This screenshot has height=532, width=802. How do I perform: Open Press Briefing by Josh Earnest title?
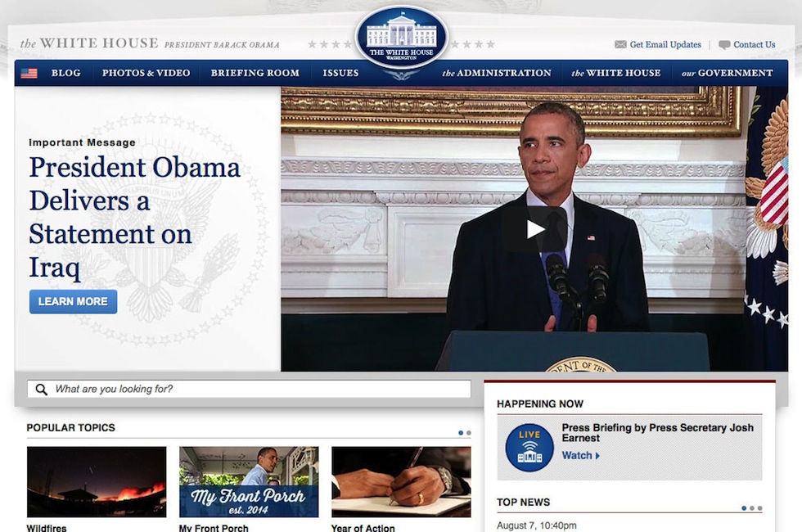click(x=658, y=433)
